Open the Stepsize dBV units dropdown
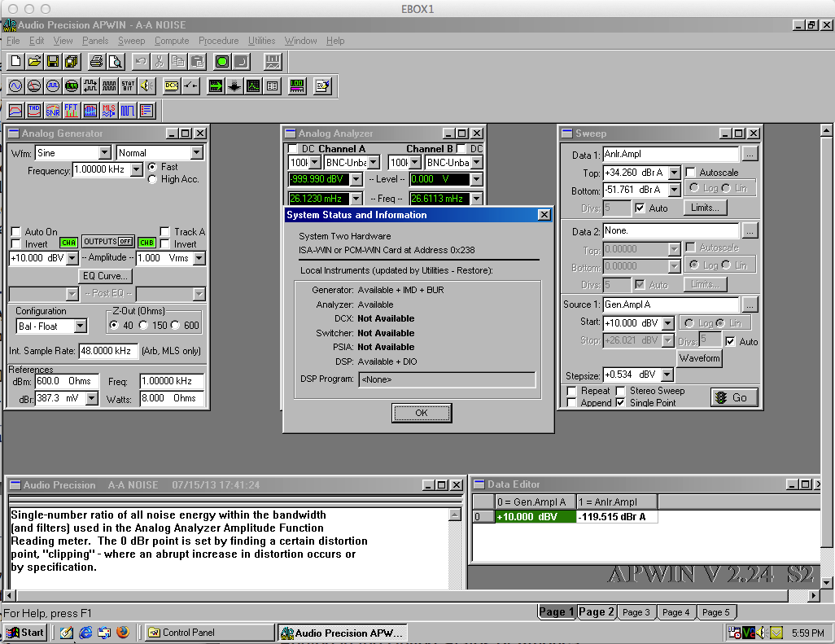This screenshot has width=835, height=644. pyautogui.click(x=667, y=375)
